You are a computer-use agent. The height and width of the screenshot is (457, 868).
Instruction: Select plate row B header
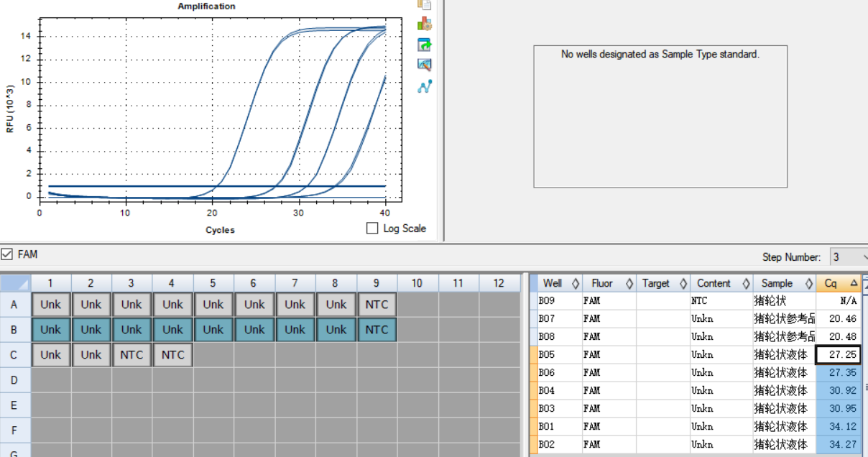15,330
